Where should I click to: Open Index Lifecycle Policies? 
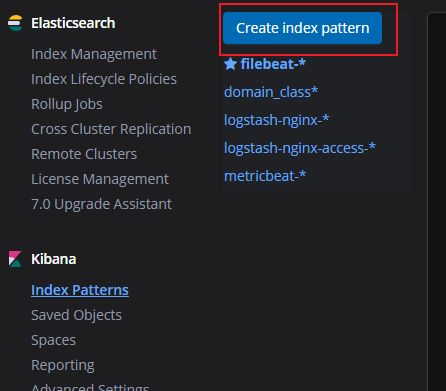pos(104,79)
